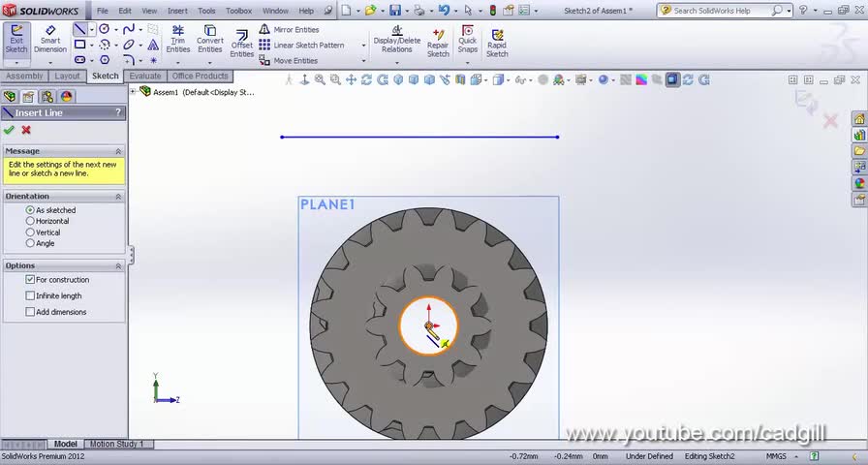
Task: Open Display/Delete Relations
Action: (x=397, y=39)
